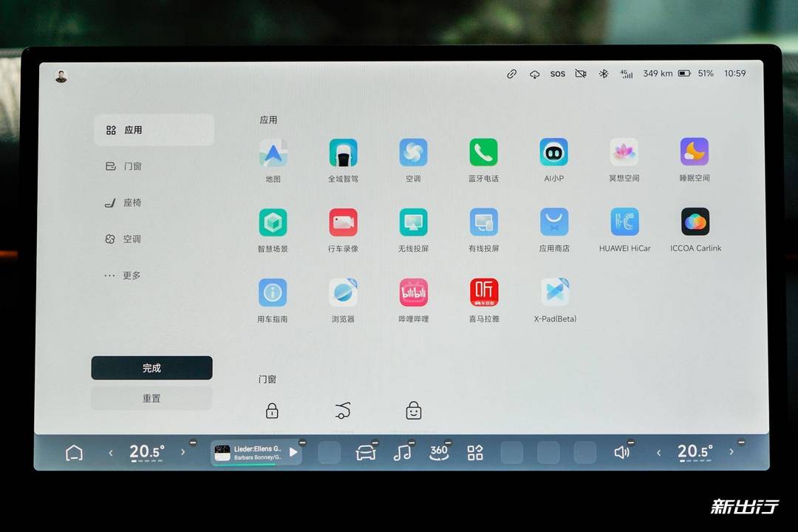Image resolution: width=798 pixels, height=532 pixels.
Task: Increase the left temperature with the right chevron
Action: click(183, 452)
